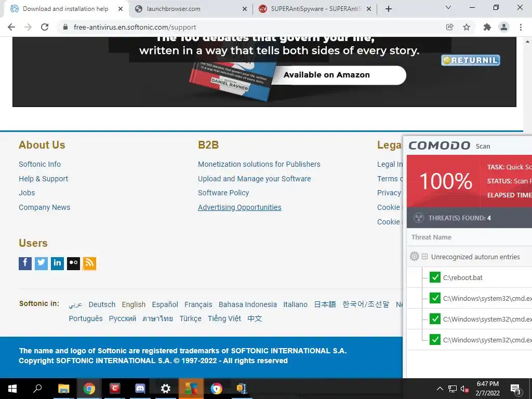
Task: Switch Softonic language to Русский
Action: (123, 318)
